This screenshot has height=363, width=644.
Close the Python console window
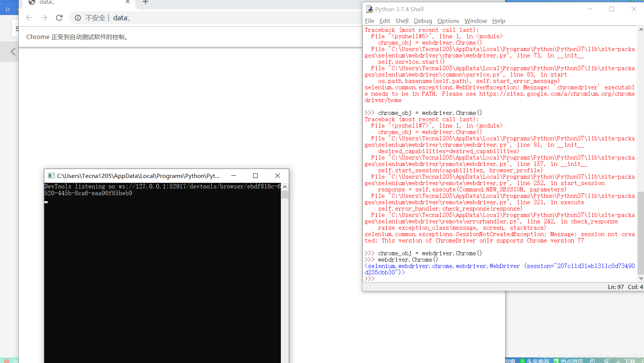[x=278, y=176]
